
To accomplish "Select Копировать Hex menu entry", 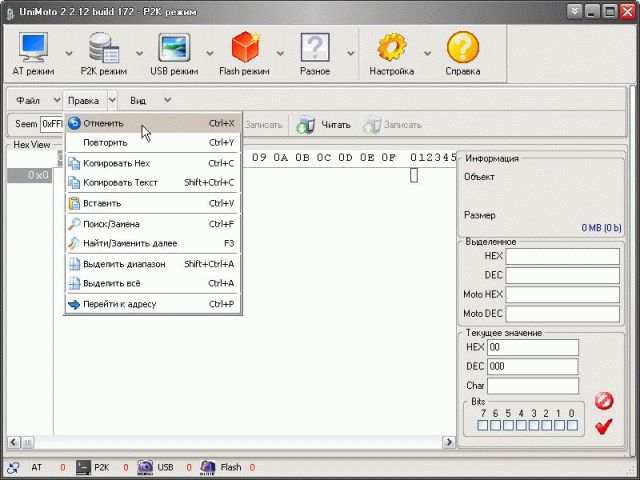I will [153, 163].
